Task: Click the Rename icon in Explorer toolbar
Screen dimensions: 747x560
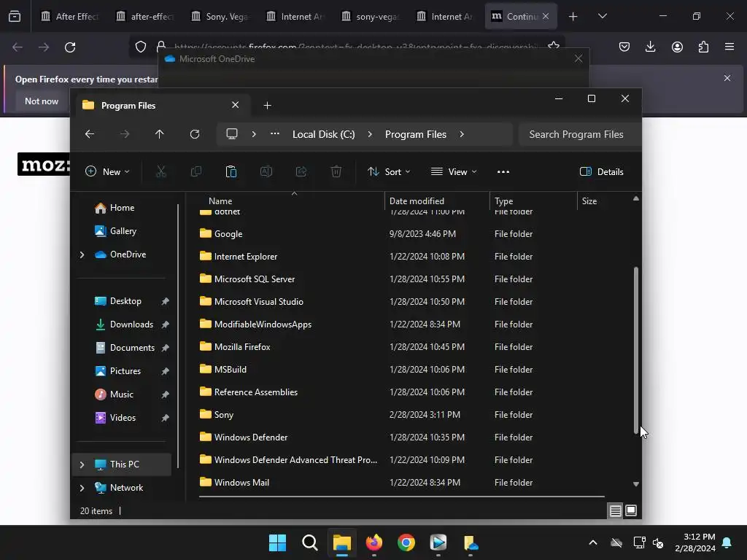Action: click(266, 172)
